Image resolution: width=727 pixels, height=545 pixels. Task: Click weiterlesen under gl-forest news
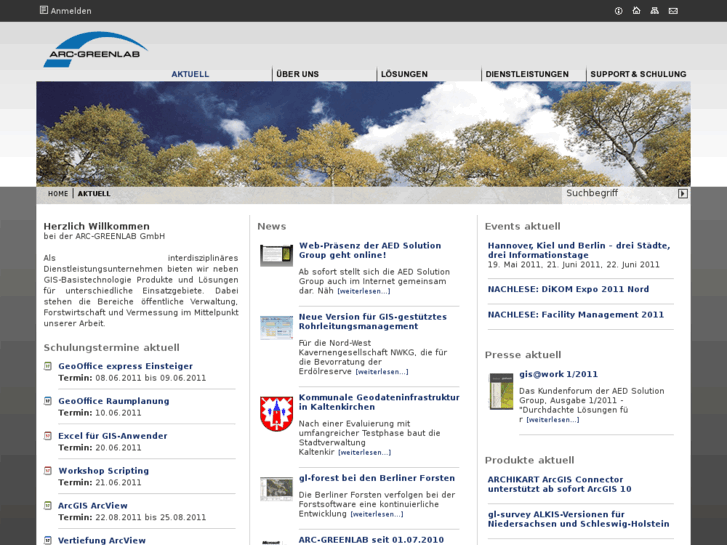pos(377,514)
